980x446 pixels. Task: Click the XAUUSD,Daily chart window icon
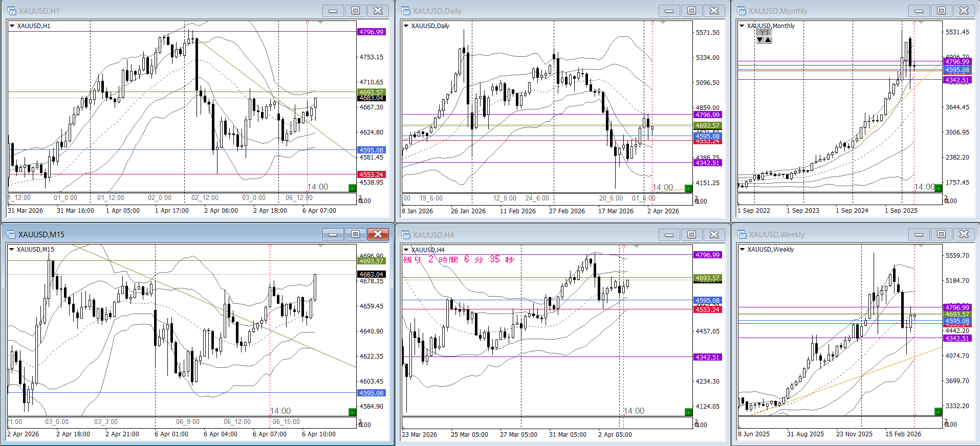click(406, 11)
